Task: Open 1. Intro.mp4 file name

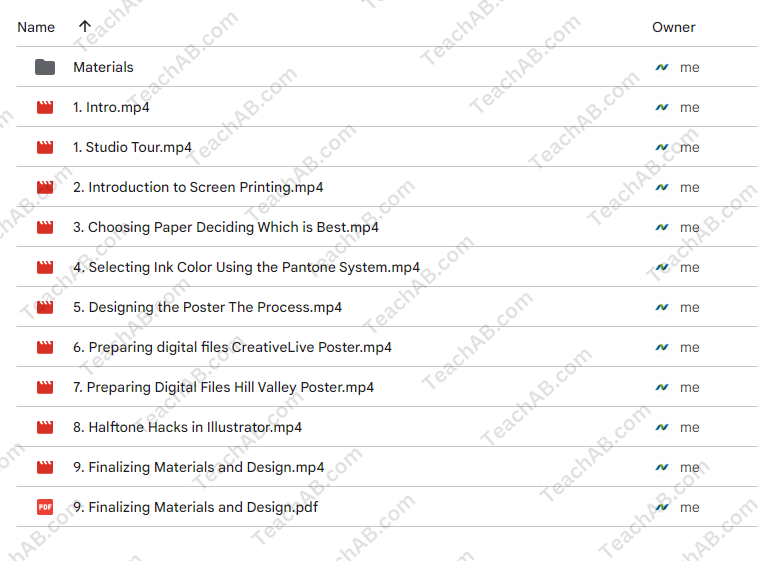Action: pos(111,107)
